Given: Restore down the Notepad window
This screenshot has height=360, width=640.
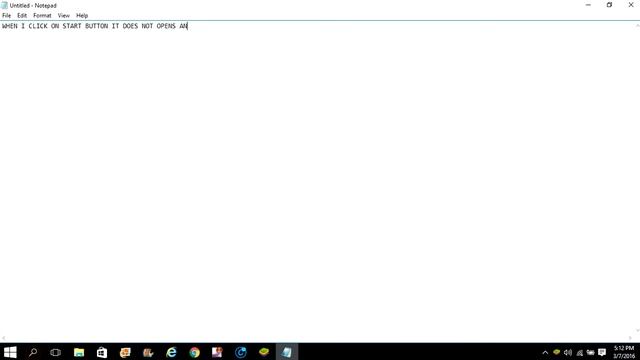Looking at the screenshot, I should point(609,5).
